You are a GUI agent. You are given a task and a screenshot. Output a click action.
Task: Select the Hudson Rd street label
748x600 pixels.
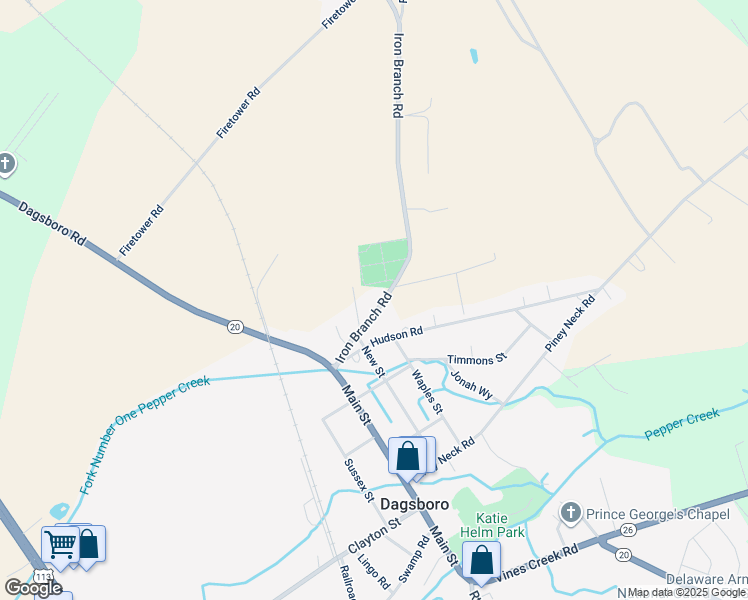pos(396,337)
